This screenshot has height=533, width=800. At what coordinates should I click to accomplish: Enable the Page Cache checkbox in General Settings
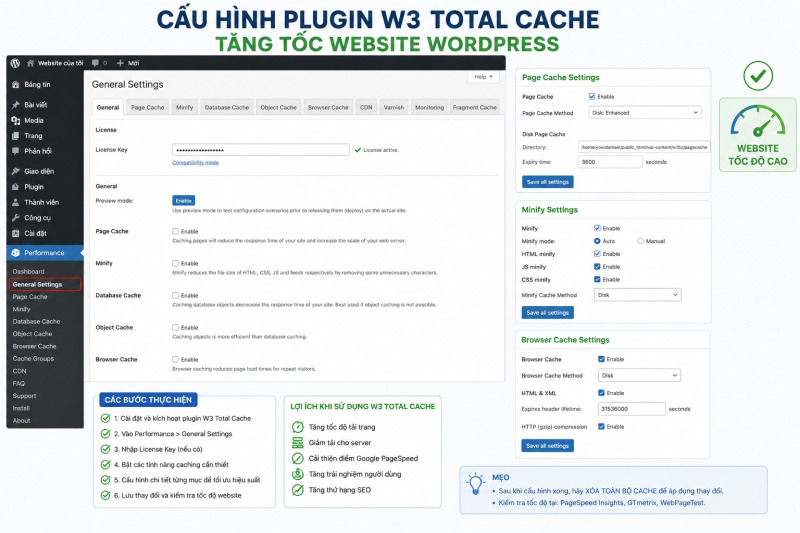click(x=176, y=232)
